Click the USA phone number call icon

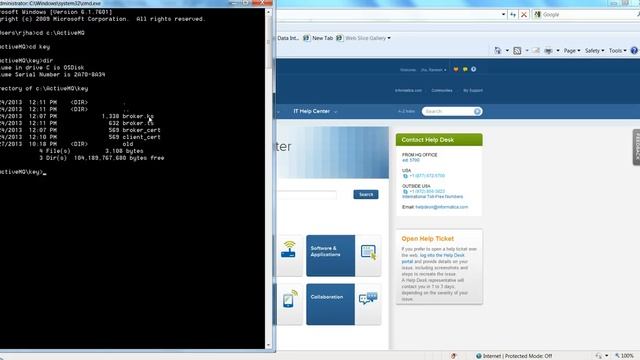click(405, 176)
